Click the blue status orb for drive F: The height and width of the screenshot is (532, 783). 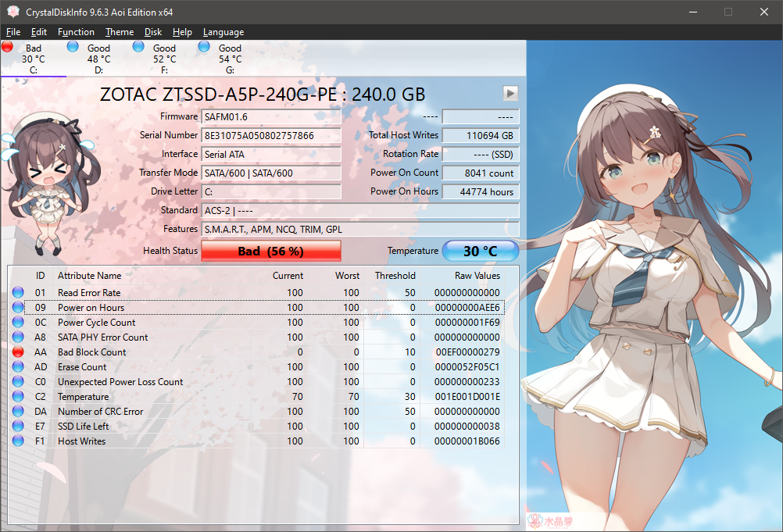138,46
